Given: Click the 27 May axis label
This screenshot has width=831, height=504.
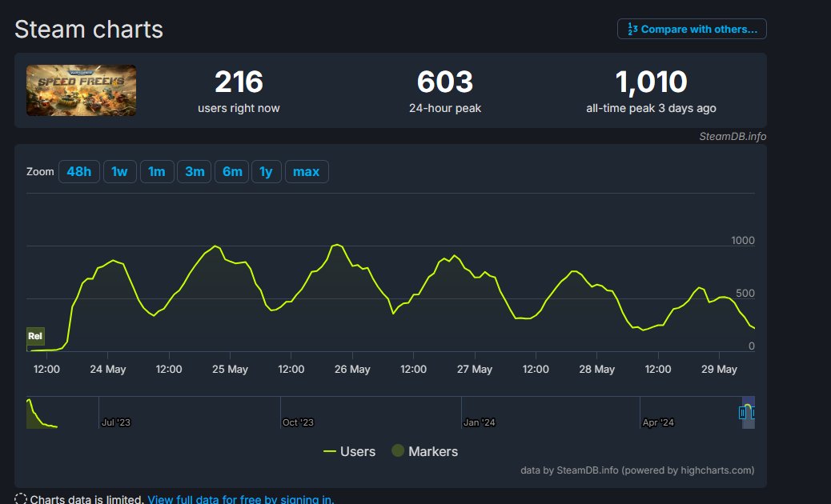Looking at the screenshot, I should click(x=474, y=370).
